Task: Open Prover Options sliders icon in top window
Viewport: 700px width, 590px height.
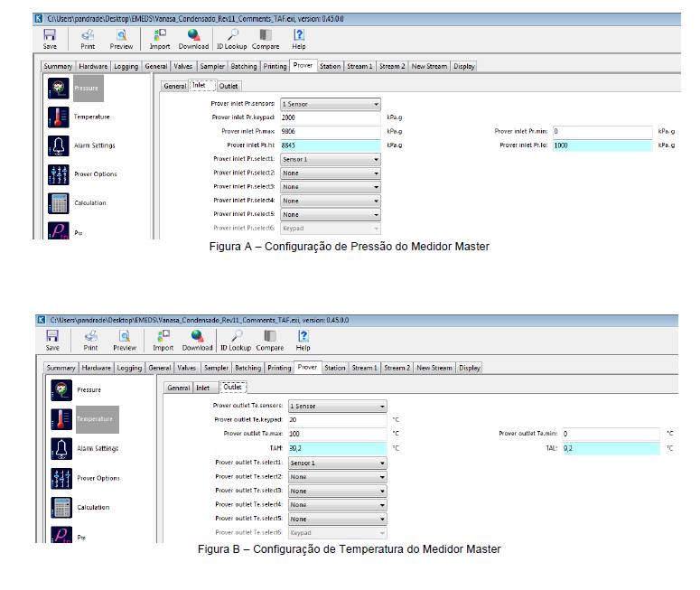Action: click(59, 174)
